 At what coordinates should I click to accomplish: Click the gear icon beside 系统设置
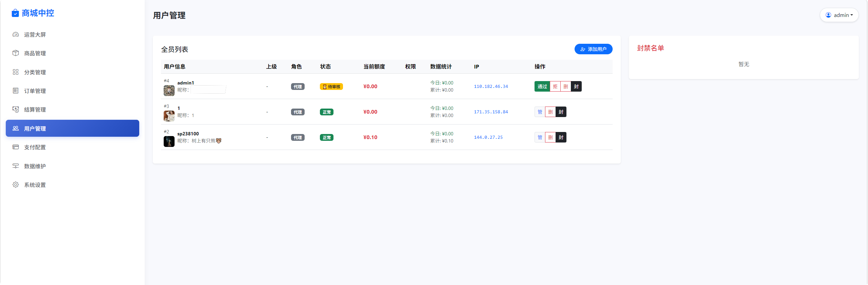tap(16, 185)
